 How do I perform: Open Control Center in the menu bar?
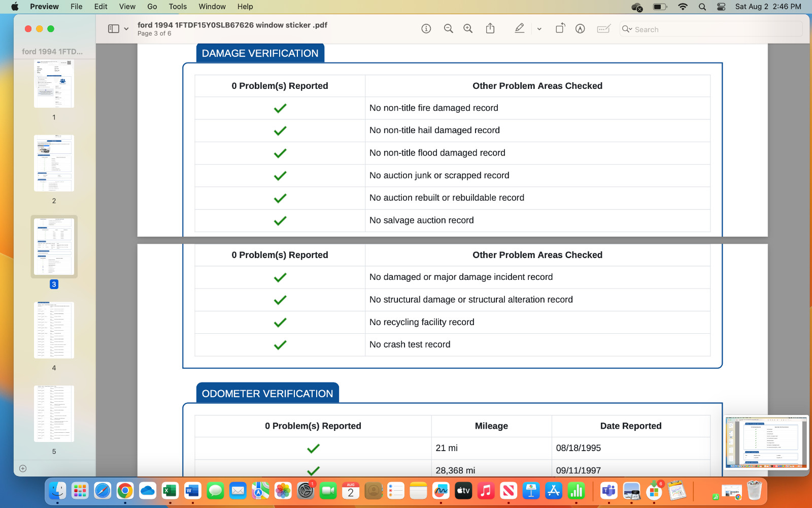pyautogui.click(x=721, y=7)
